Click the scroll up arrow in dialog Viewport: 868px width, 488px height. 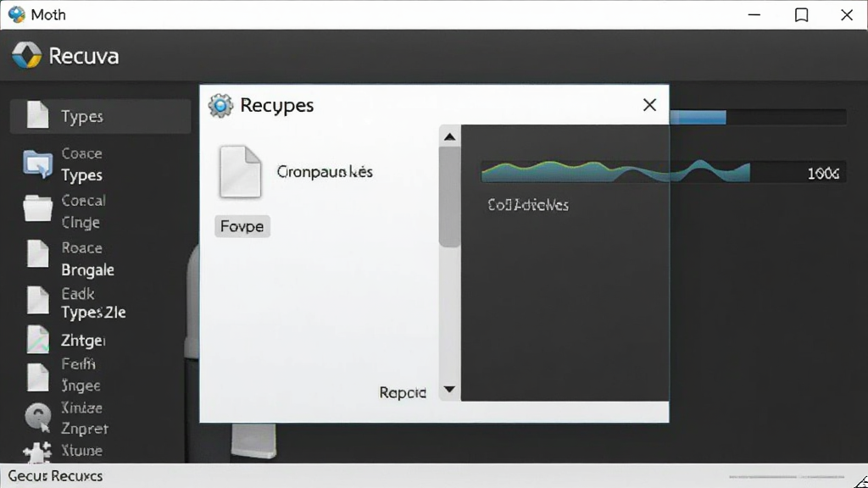coord(449,136)
